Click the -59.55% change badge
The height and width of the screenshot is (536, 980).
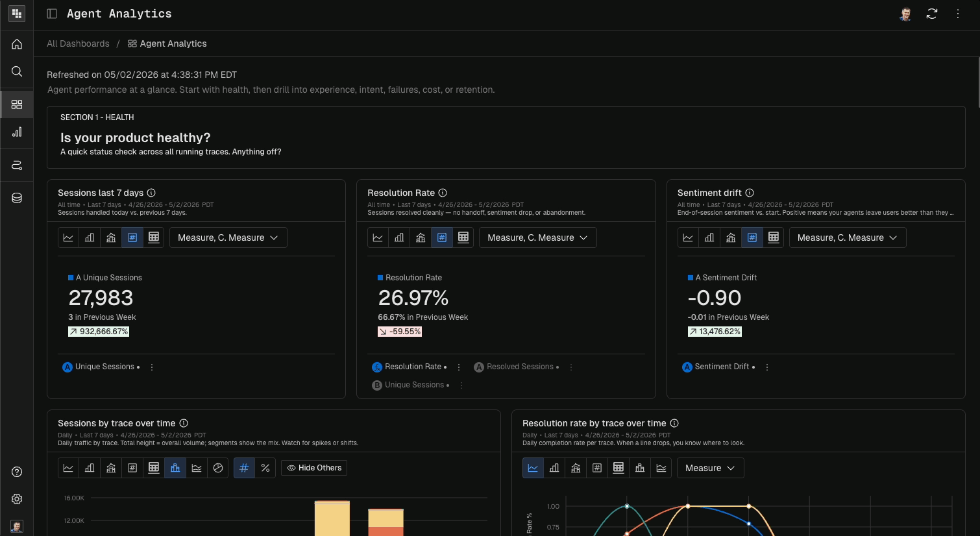(400, 332)
